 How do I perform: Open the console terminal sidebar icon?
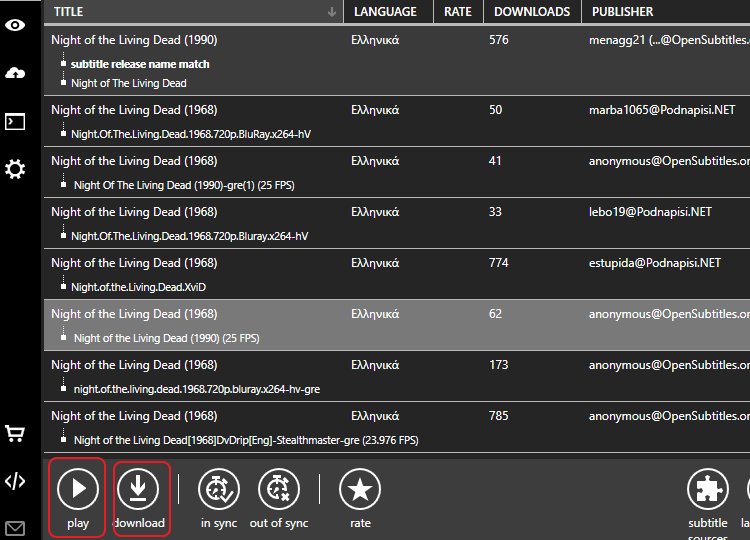pos(15,121)
